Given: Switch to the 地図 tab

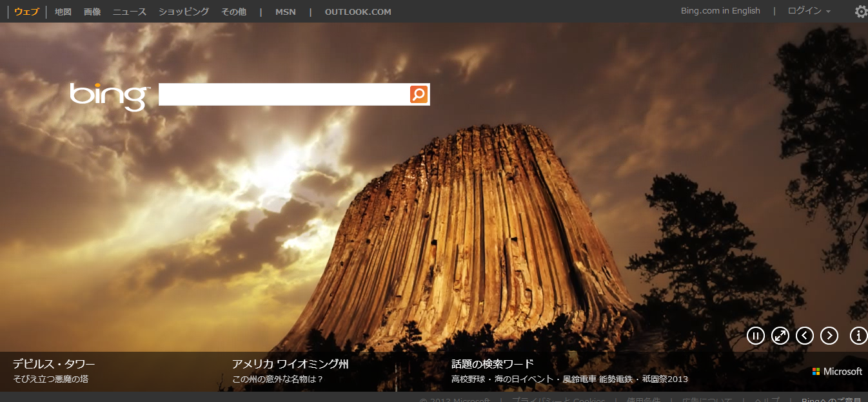Looking at the screenshot, I should point(63,12).
